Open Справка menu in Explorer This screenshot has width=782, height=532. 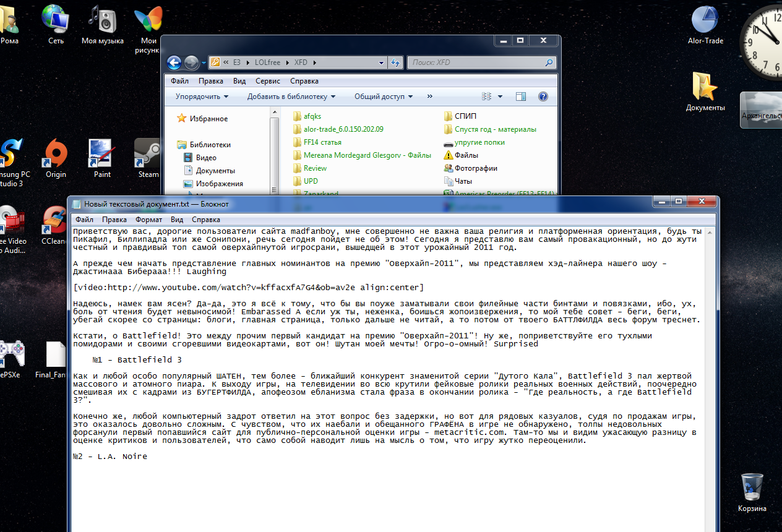pyautogui.click(x=304, y=81)
